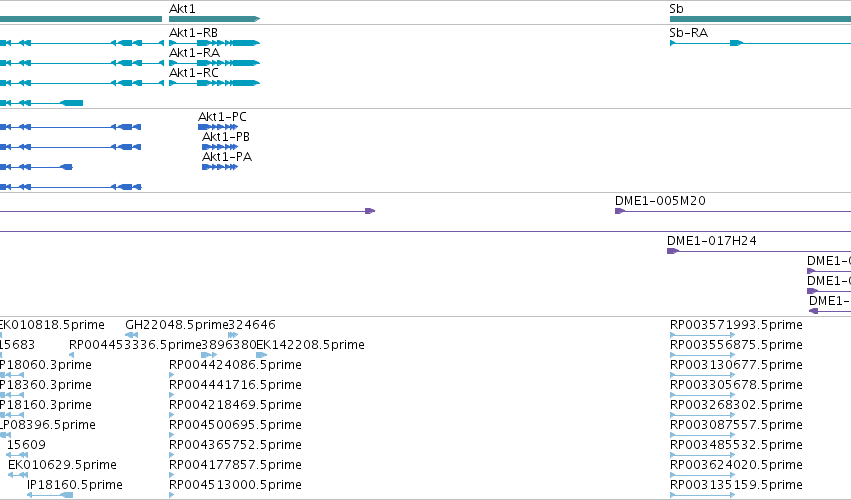Select the DME1-017H24 clone start marker
Image resolution: width=851 pixels, height=500 pixels.
click(673, 251)
